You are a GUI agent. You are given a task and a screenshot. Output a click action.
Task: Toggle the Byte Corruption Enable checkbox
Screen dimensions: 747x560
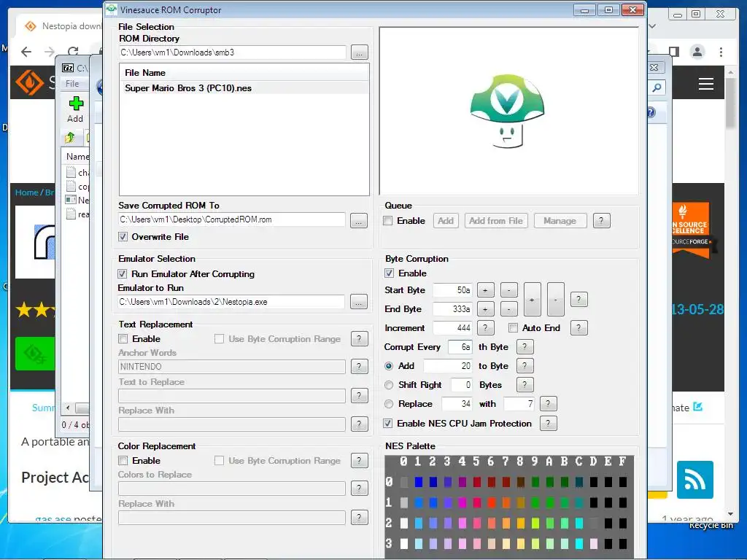(x=390, y=273)
